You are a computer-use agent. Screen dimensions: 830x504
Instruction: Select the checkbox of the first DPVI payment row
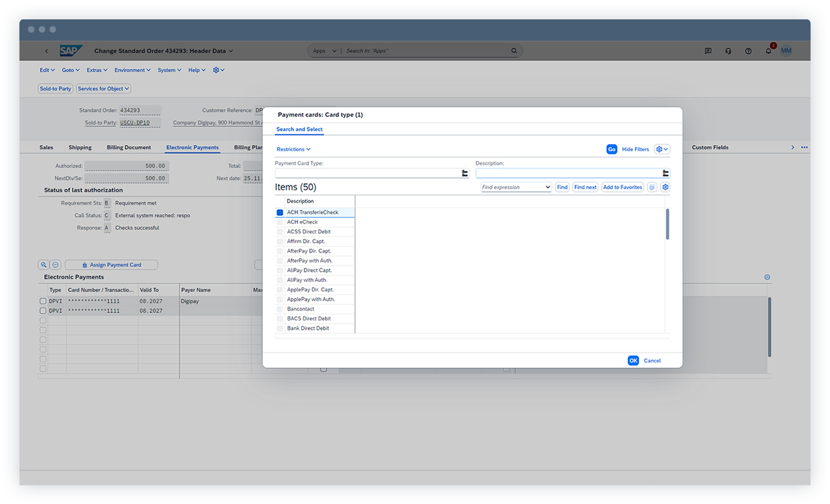click(x=42, y=300)
